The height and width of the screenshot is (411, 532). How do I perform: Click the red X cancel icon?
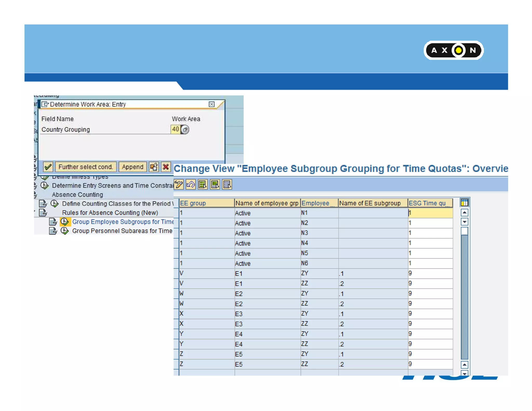click(166, 167)
